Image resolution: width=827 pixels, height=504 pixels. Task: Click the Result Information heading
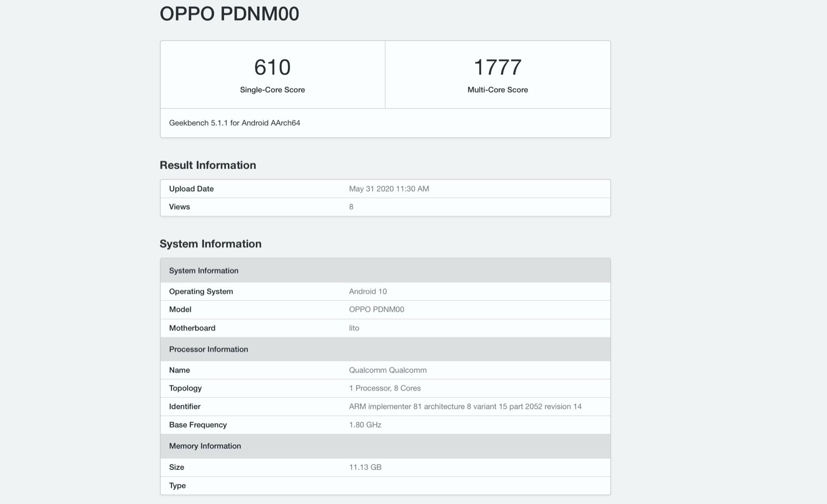tap(208, 165)
